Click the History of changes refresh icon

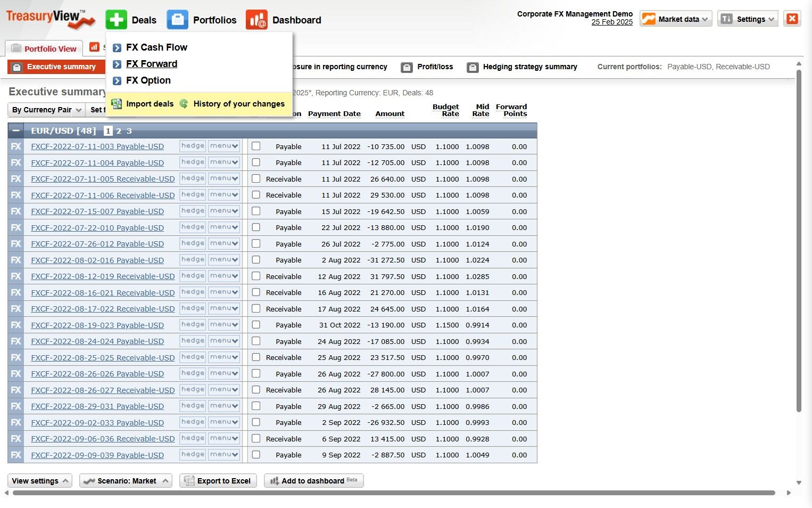[184, 104]
